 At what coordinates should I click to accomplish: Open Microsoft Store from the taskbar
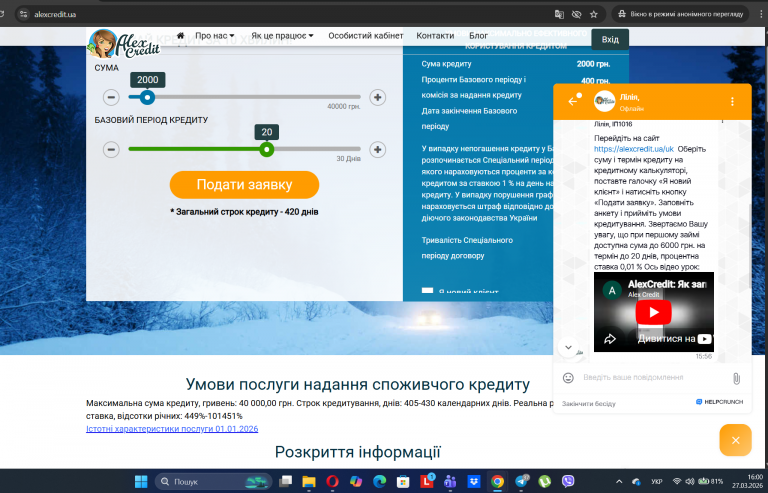point(403,481)
